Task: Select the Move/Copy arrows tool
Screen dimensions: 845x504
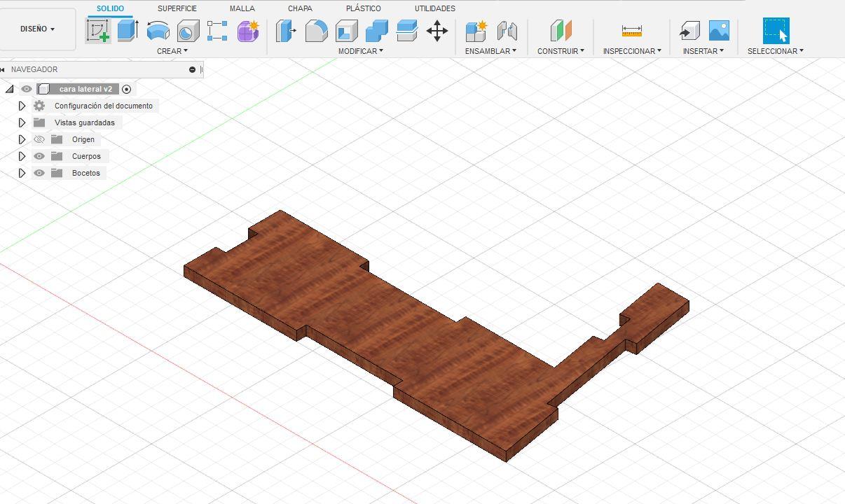Action: (x=437, y=31)
